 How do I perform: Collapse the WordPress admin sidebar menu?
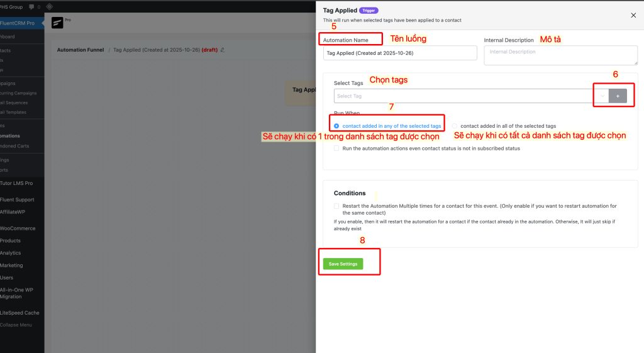click(x=17, y=325)
